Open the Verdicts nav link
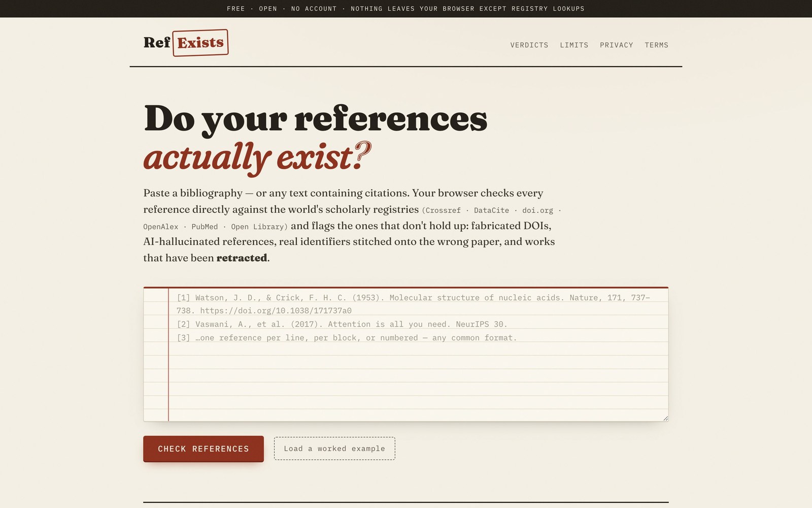812x508 pixels. click(x=529, y=45)
